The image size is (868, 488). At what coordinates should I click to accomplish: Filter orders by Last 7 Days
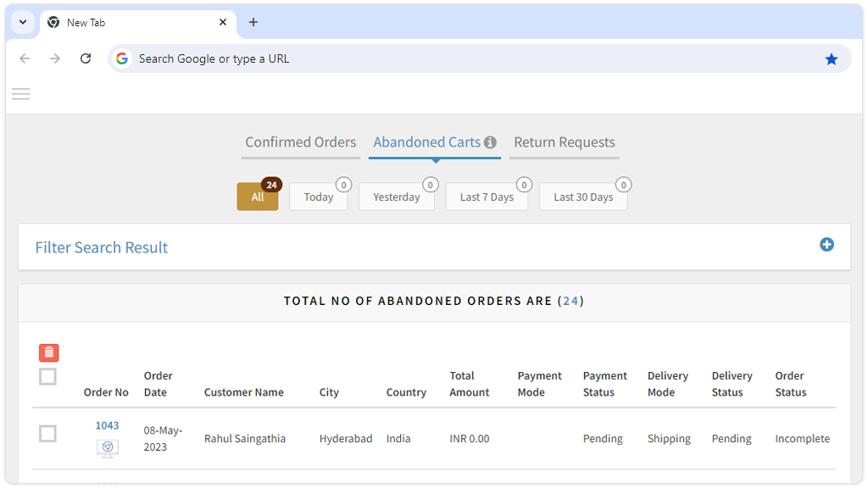487,197
